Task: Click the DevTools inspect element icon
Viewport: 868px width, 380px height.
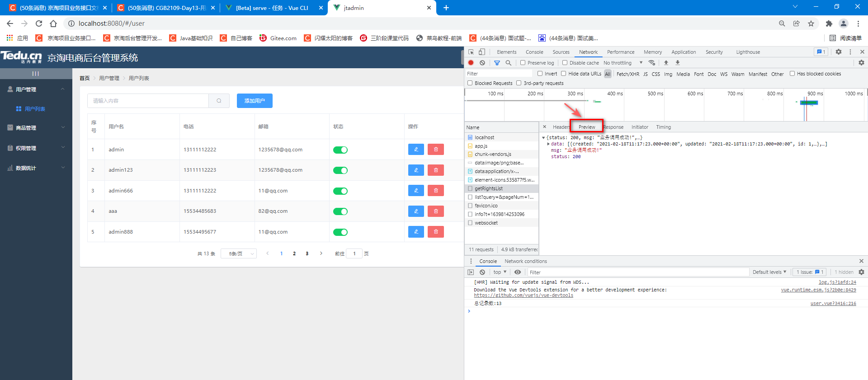Action: (471, 52)
